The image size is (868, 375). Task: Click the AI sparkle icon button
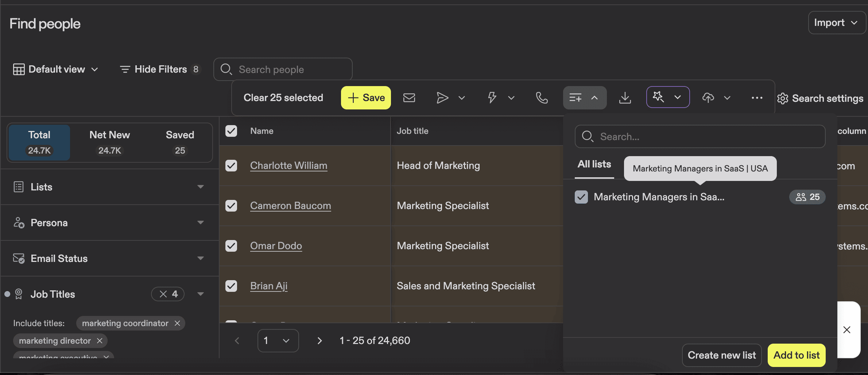click(658, 97)
